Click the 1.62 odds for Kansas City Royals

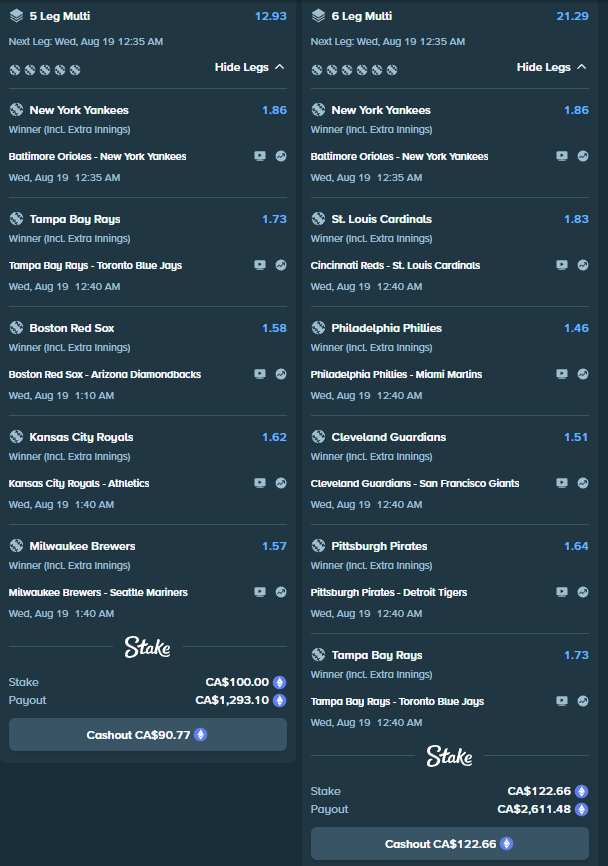[x=274, y=437]
